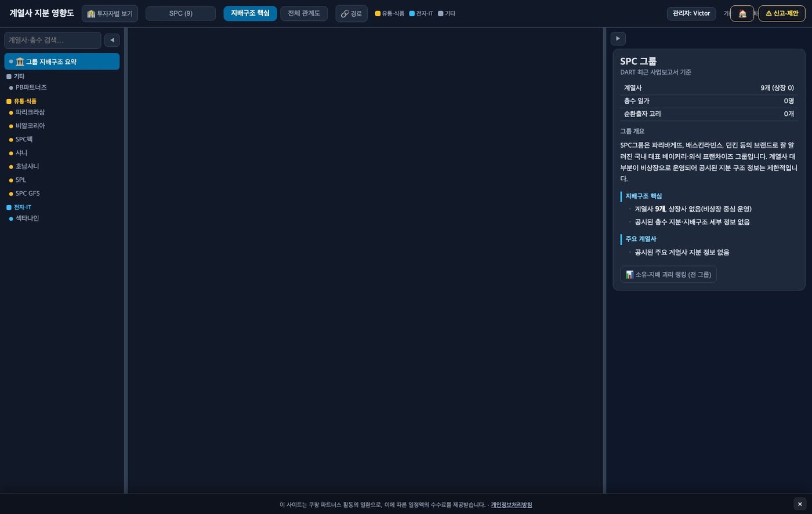Collapse the left sidebar with the arrow

112,40
